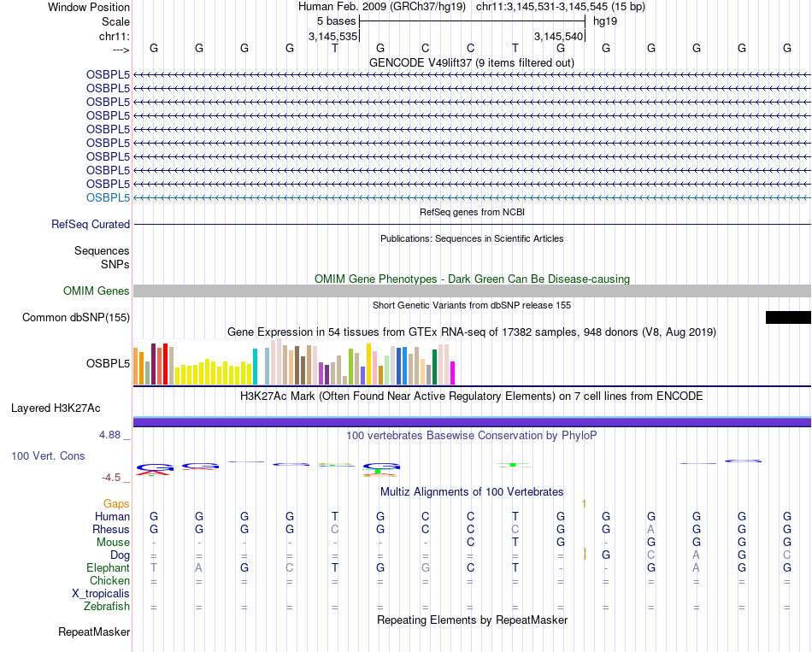Open OMIM Gene Phenotypes track title
The width and height of the screenshot is (812, 652).
472,279
